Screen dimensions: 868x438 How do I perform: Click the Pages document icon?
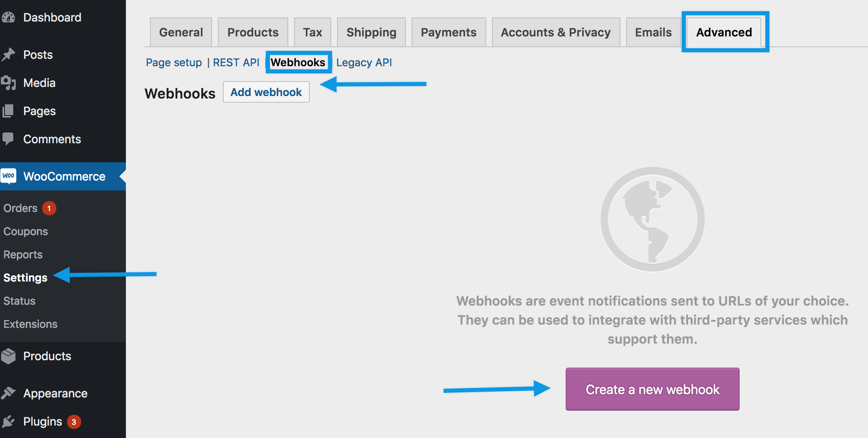coord(8,111)
